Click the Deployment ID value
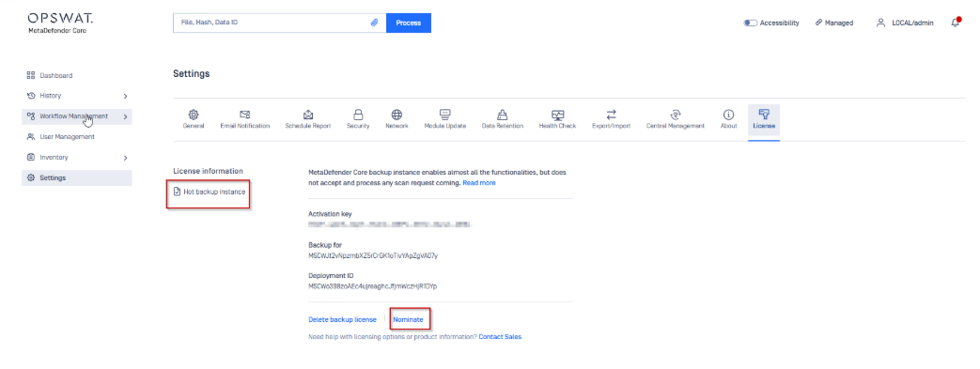 tap(372, 286)
